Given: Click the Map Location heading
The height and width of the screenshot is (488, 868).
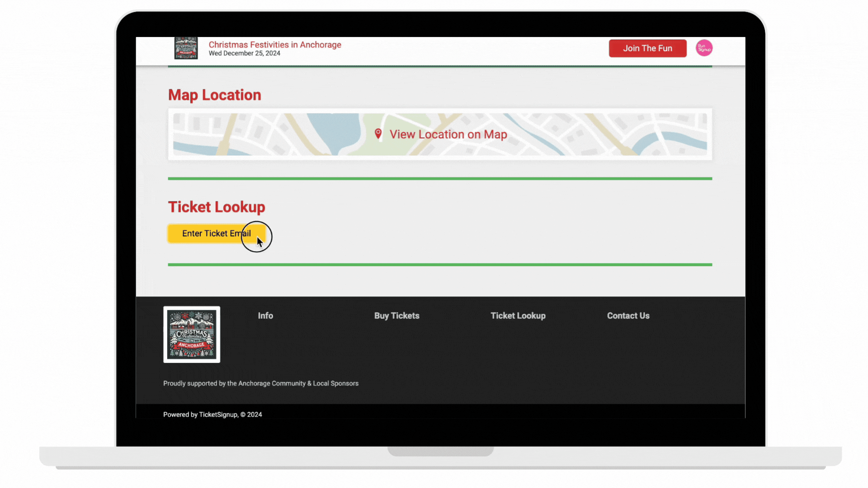Looking at the screenshot, I should [214, 95].
